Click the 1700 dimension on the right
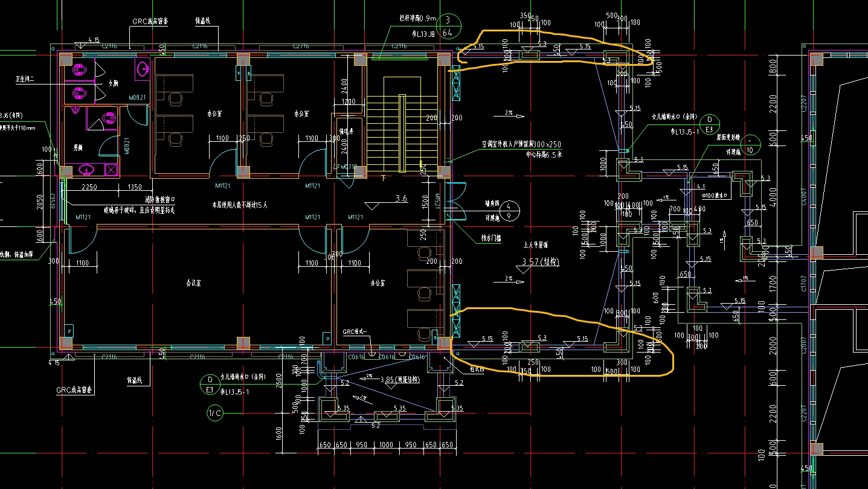This screenshot has height=489, width=868. coord(772,283)
